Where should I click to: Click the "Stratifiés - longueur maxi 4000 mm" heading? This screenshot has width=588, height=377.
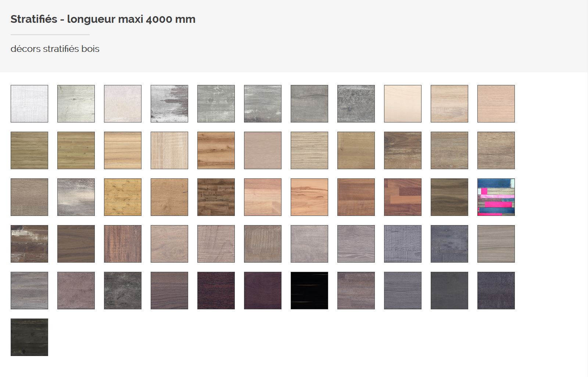(103, 19)
